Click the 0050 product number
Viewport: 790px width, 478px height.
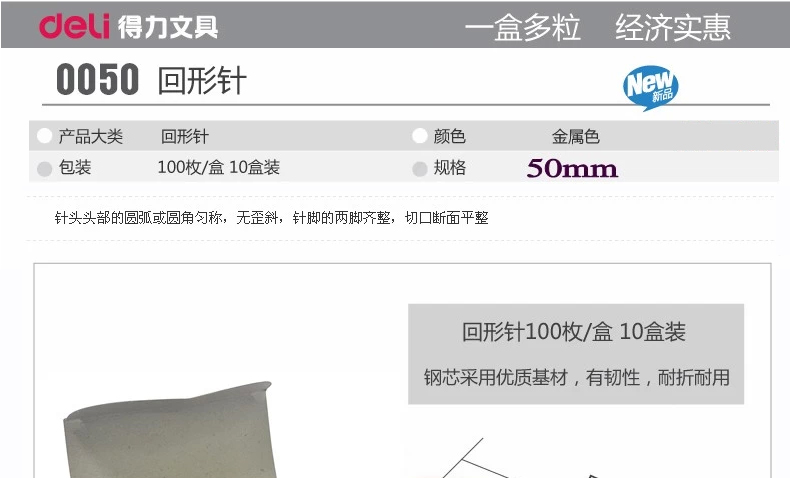(97, 80)
